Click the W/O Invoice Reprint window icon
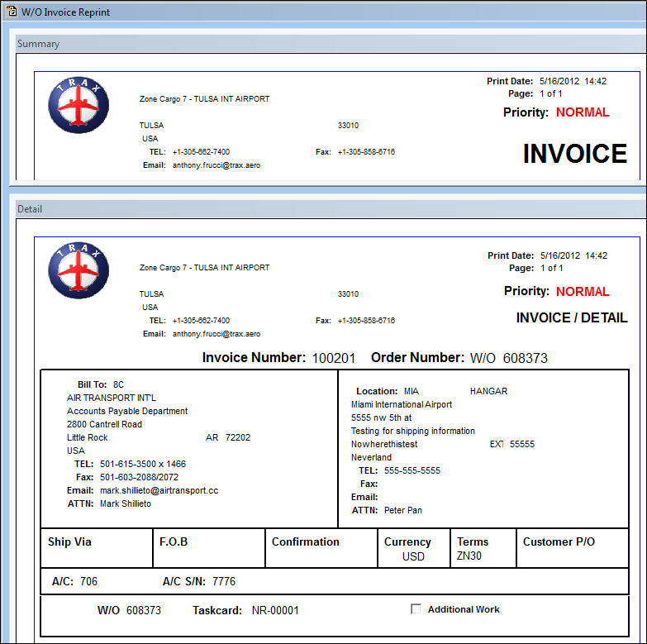The width and height of the screenshot is (647, 644). 11,11
